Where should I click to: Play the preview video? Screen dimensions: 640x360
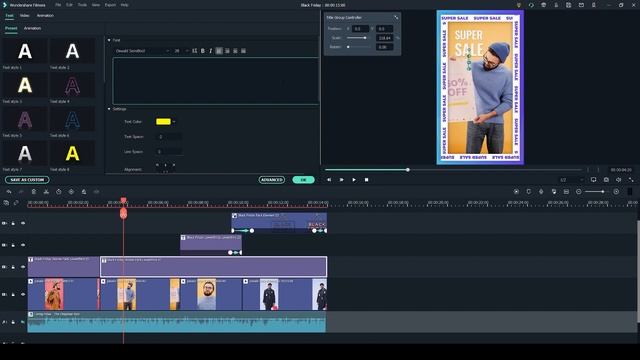click(x=354, y=180)
